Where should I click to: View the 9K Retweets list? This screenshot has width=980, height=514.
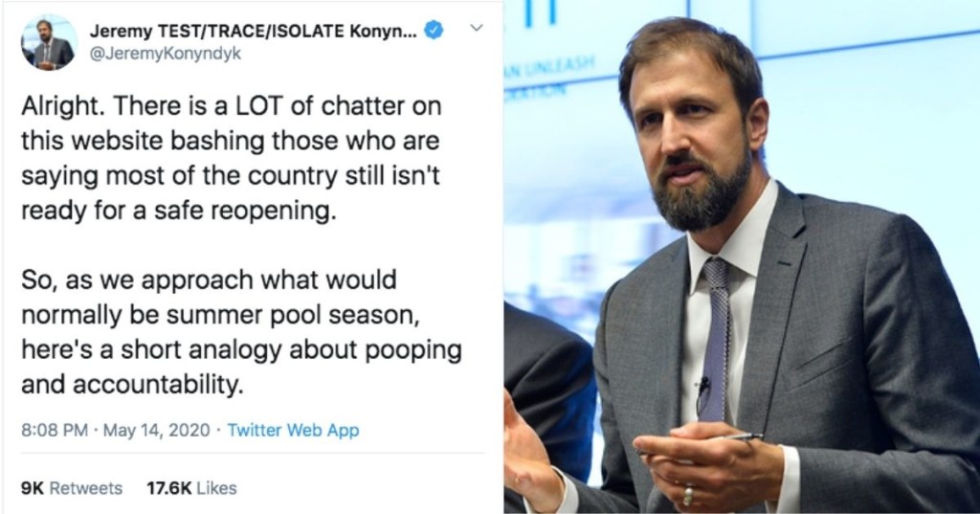[72, 488]
